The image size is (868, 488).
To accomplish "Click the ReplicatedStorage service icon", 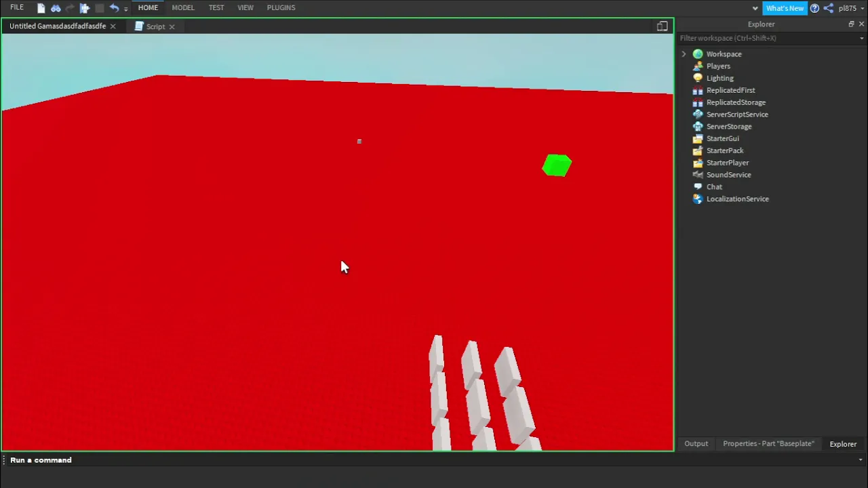I will (698, 102).
